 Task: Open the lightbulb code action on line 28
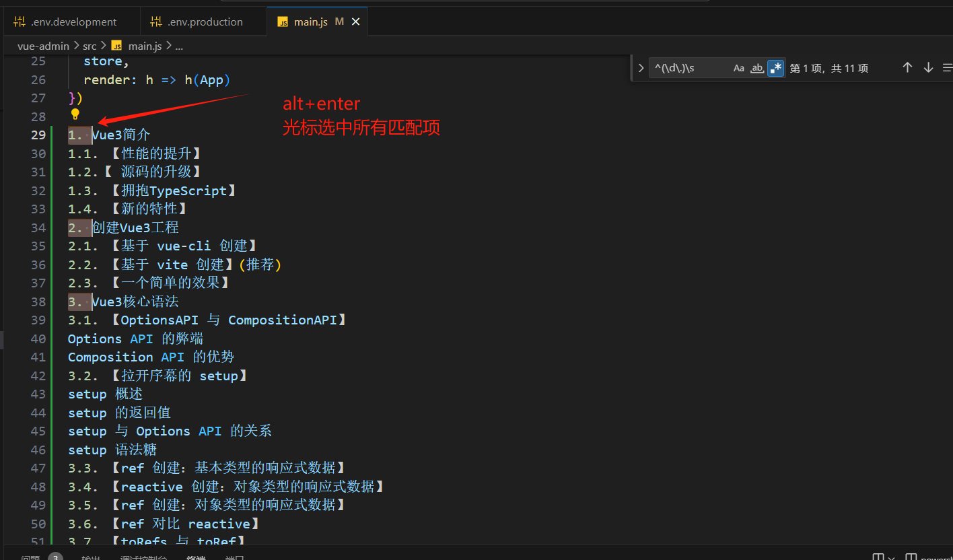click(75, 114)
